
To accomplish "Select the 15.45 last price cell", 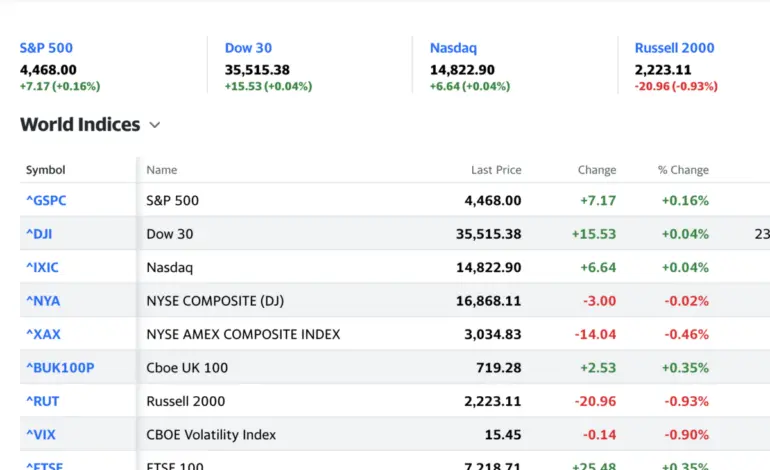I will pyautogui.click(x=503, y=435).
